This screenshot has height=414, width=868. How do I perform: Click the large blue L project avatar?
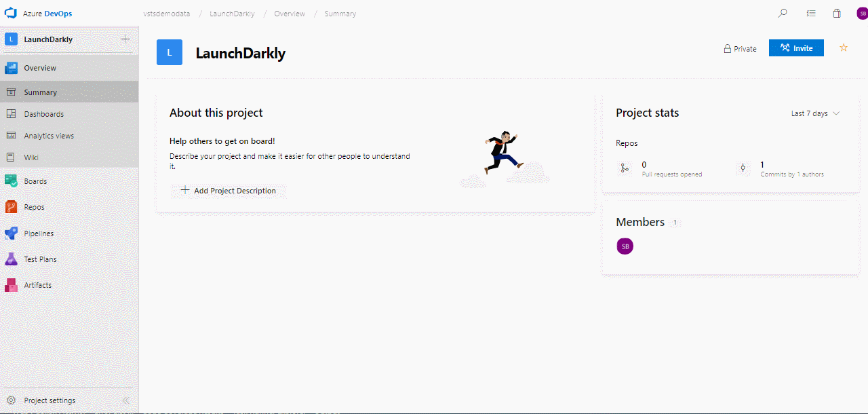[x=170, y=52]
